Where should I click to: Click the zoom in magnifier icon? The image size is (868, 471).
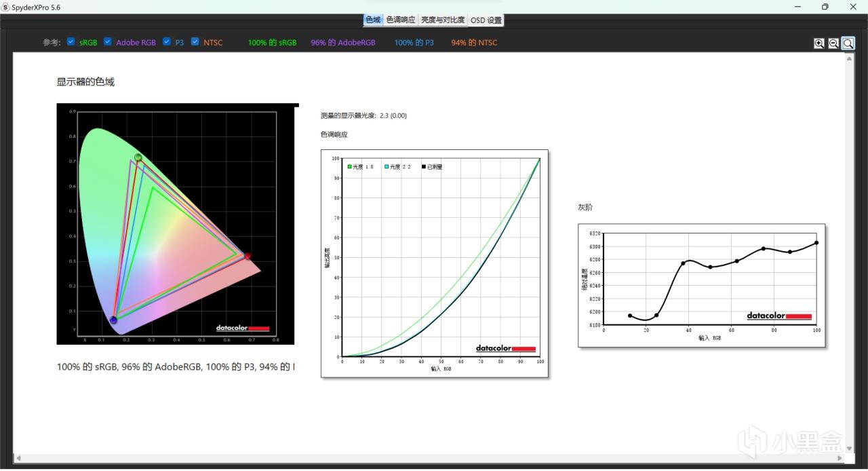819,43
